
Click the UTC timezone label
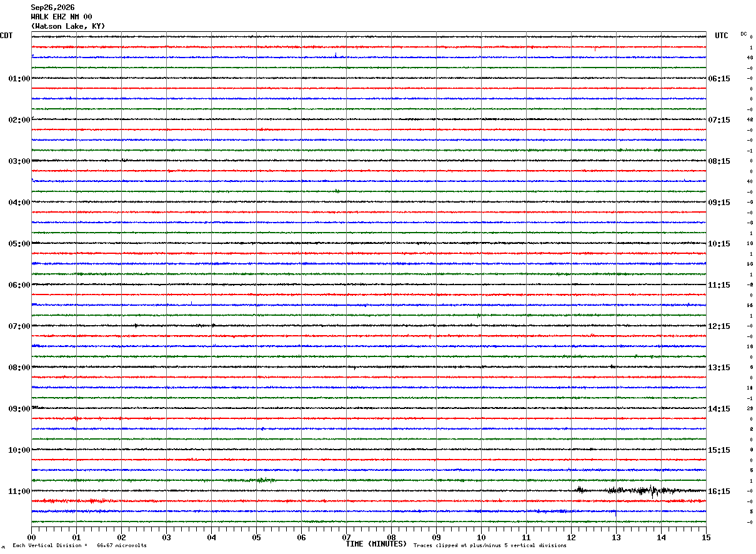(x=722, y=36)
